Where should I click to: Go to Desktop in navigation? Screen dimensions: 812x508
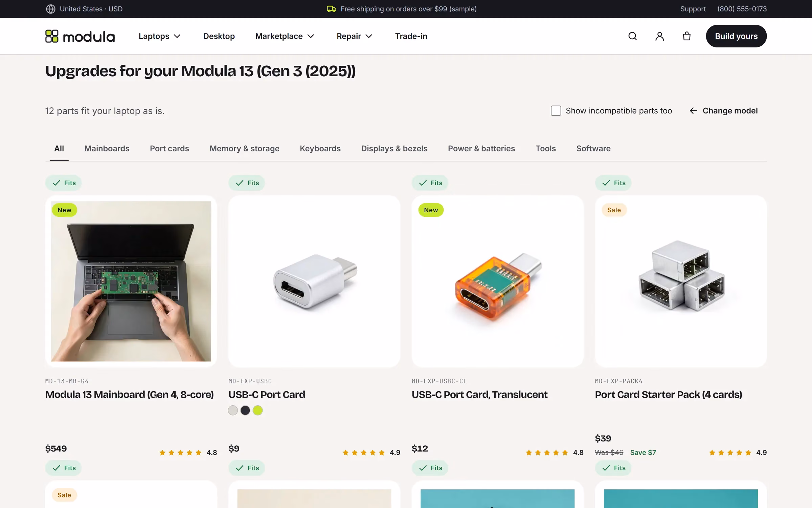pos(219,36)
